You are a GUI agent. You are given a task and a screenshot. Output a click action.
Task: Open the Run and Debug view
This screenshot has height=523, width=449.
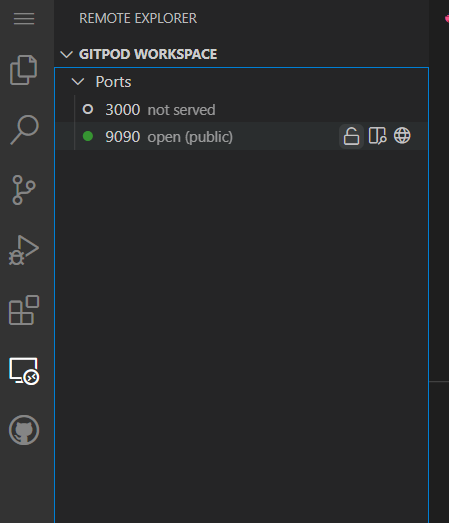(x=24, y=250)
